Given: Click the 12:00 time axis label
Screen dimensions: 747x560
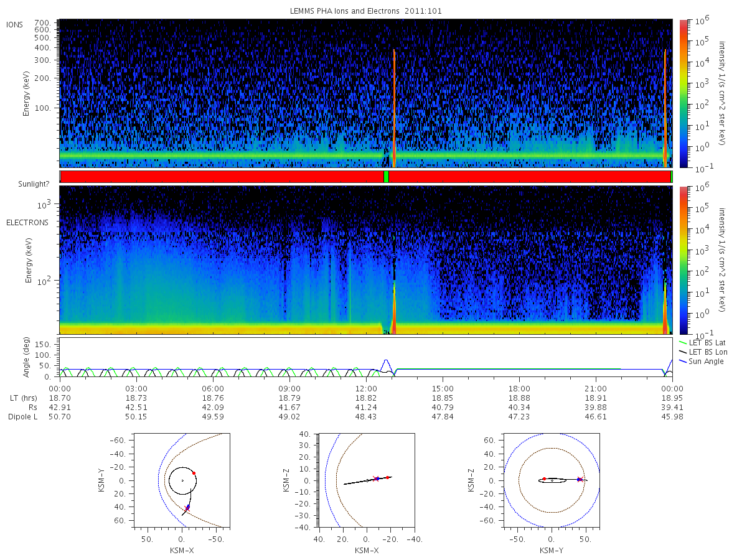Looking at the screenshot, I should pos(366,388).
